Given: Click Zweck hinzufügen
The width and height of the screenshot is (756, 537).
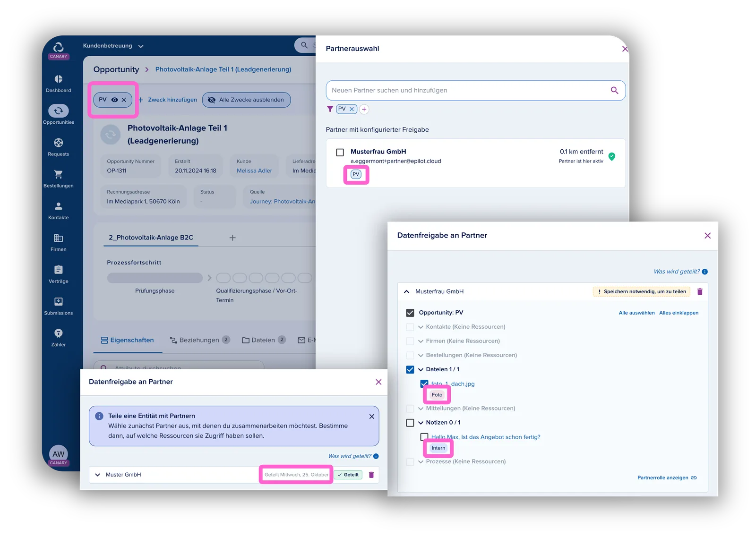Looking at the screenshot, I should click(168, 100).
